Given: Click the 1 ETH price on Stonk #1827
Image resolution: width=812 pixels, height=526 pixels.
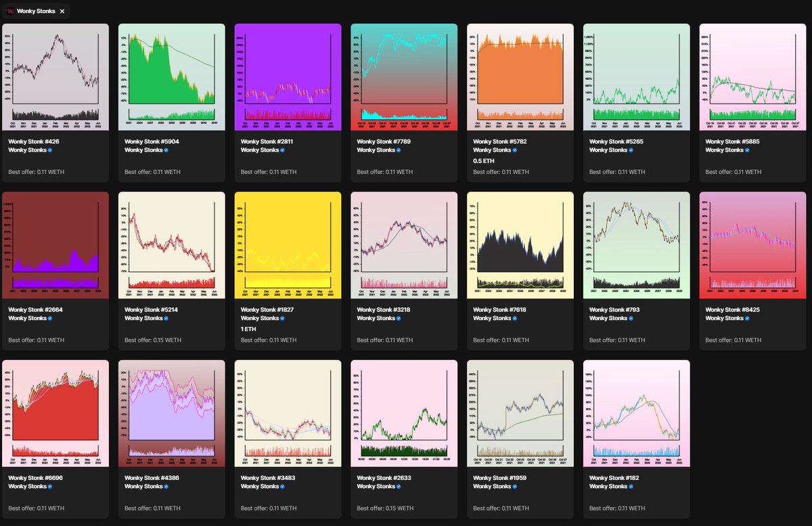Looking at the screenshot, I should 249,329.
